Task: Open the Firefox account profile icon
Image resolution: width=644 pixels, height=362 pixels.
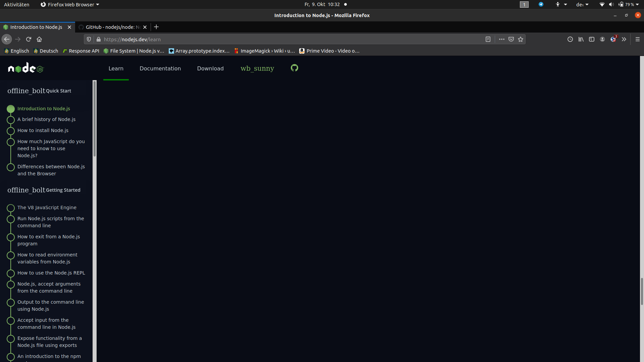Action: coord(602,39)
